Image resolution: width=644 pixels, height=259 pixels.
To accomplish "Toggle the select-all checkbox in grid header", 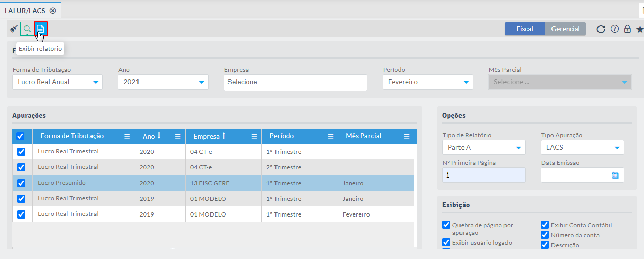I will 21,136.
